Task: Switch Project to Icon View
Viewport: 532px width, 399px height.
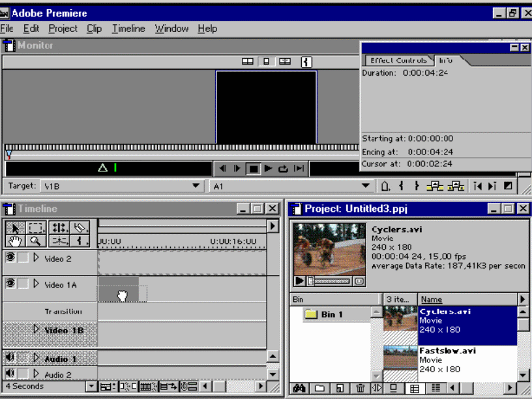Action: pos(394,388)
